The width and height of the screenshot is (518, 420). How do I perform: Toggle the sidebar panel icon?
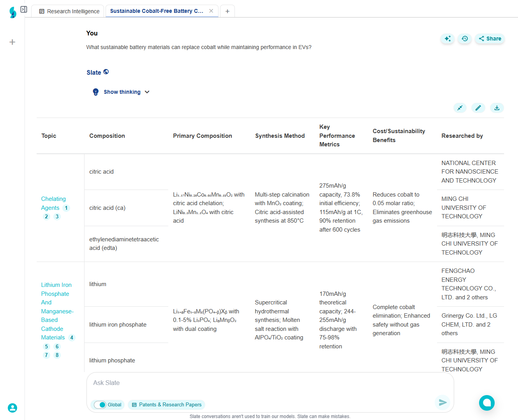pos(24,9)
